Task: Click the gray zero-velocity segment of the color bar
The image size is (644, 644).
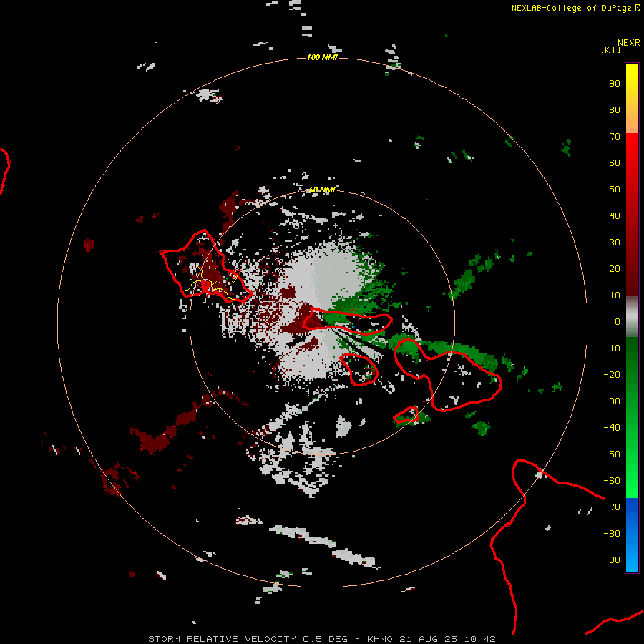Action: click(x=632, y=317)
